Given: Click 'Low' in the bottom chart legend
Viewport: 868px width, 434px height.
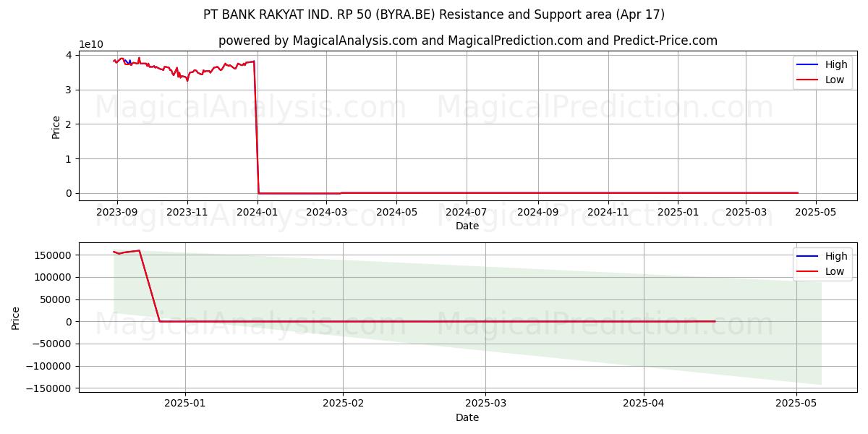Looking at the screenshot, I should (x=835, y=271).
